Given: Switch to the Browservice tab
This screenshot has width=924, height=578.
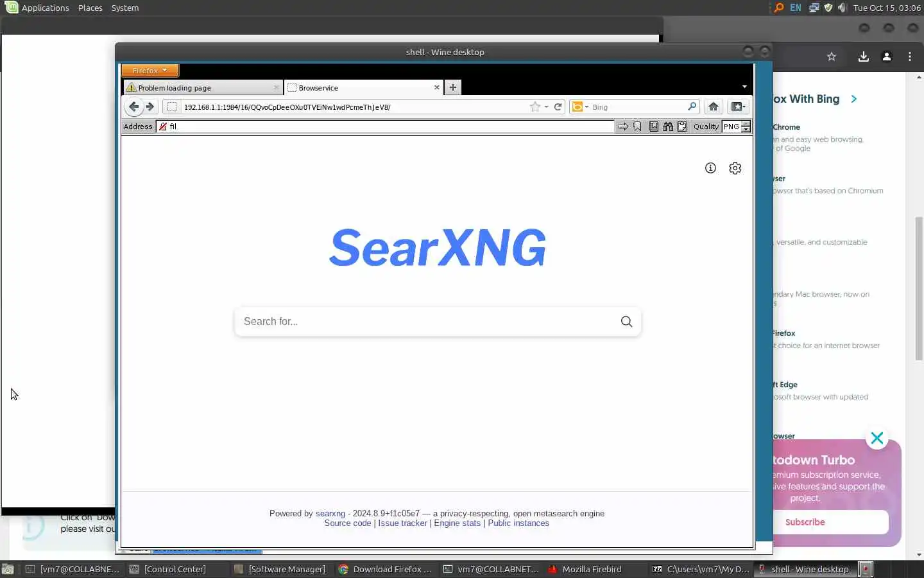Looking at the screenshot, I should point(363,87).
